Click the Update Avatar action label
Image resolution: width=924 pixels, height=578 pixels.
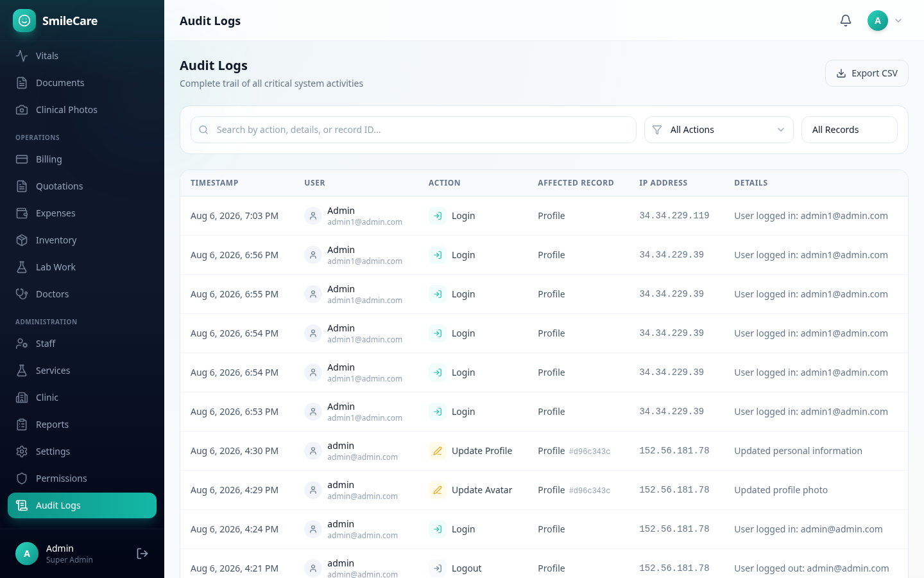(x=482, y=490)
